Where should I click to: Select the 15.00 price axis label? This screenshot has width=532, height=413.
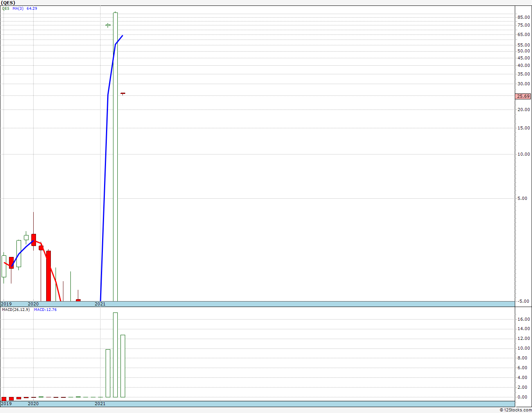tap(523, 128)
